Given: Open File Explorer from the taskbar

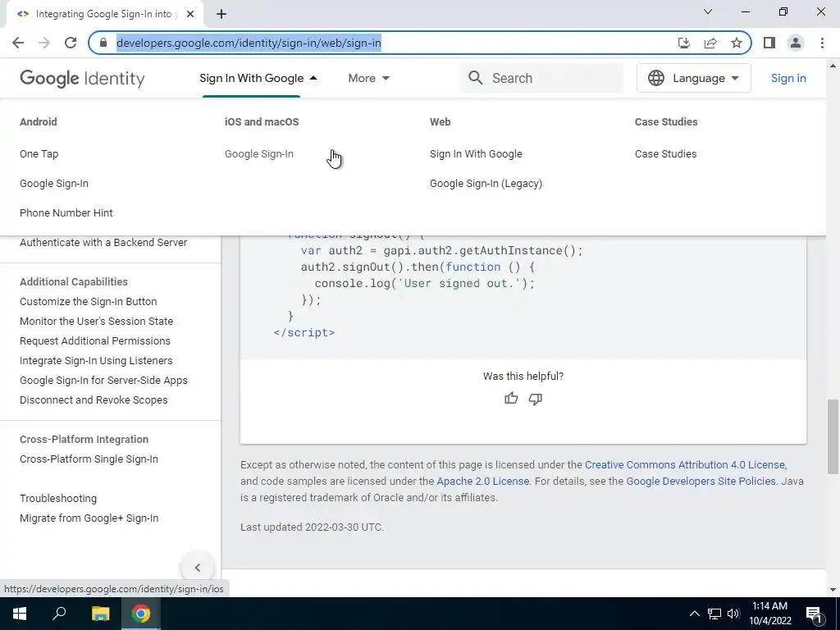Looking at the screenshot, I should click(100, 614).
